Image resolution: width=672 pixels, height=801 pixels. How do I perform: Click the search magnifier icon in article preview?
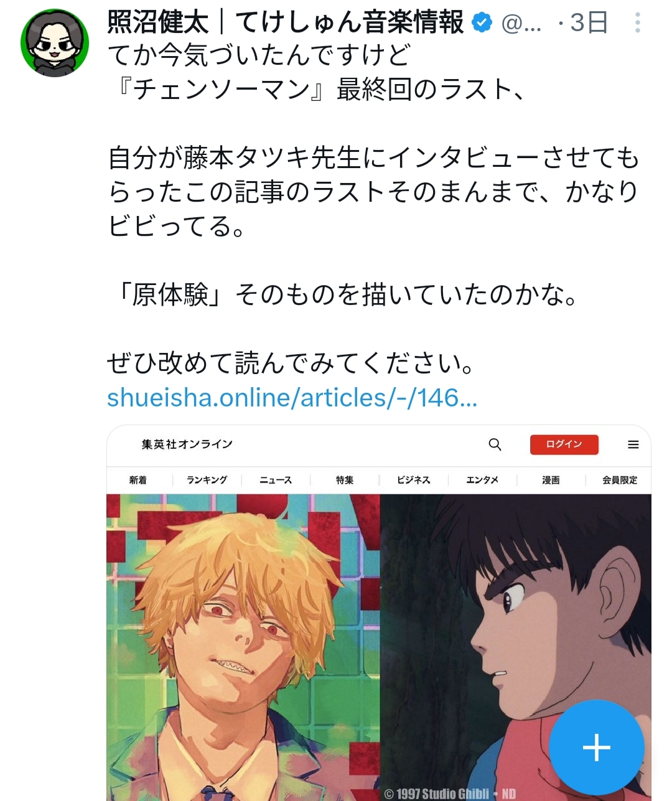(x=495, y=444)
